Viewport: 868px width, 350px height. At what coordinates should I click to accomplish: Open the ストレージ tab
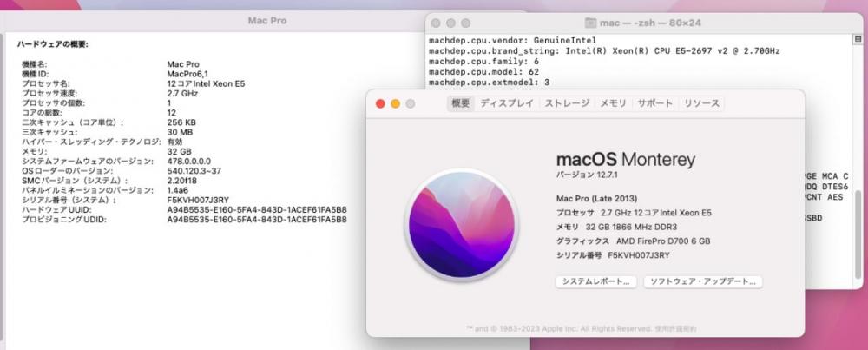(x=567, y=103)
